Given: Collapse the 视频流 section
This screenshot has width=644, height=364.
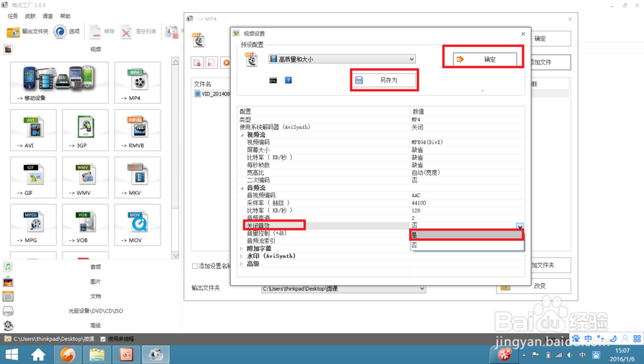Looking at the screenshot, I should pos(242,135).
